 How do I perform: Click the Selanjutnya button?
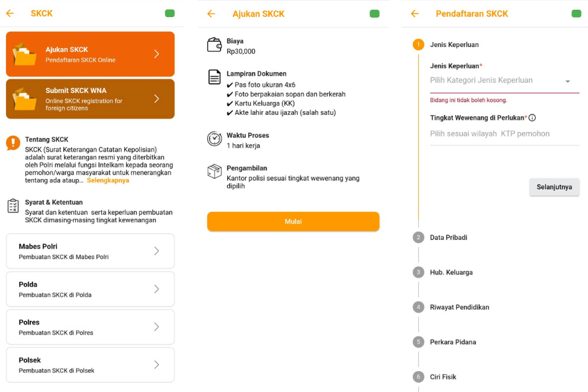point(554,187)
